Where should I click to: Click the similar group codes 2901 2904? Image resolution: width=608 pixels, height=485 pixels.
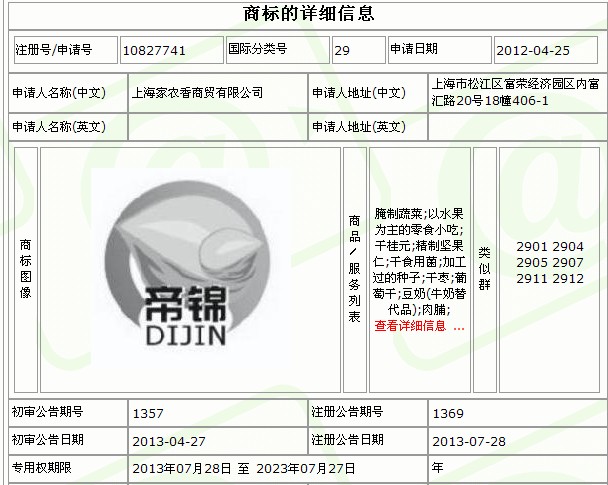coord(549,246)
